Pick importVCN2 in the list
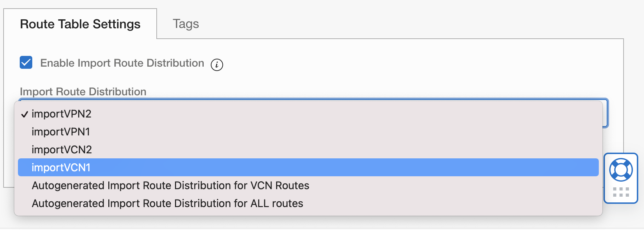 pyautogui.click(x=62, y=150)
